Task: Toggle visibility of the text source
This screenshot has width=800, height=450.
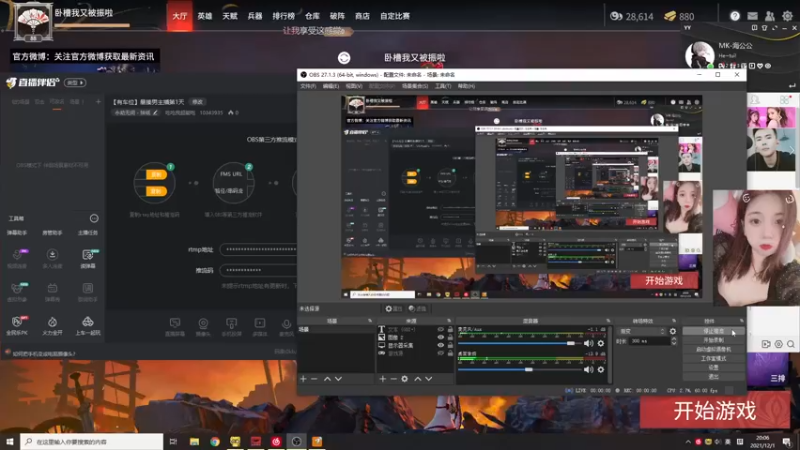Action: 441,330
